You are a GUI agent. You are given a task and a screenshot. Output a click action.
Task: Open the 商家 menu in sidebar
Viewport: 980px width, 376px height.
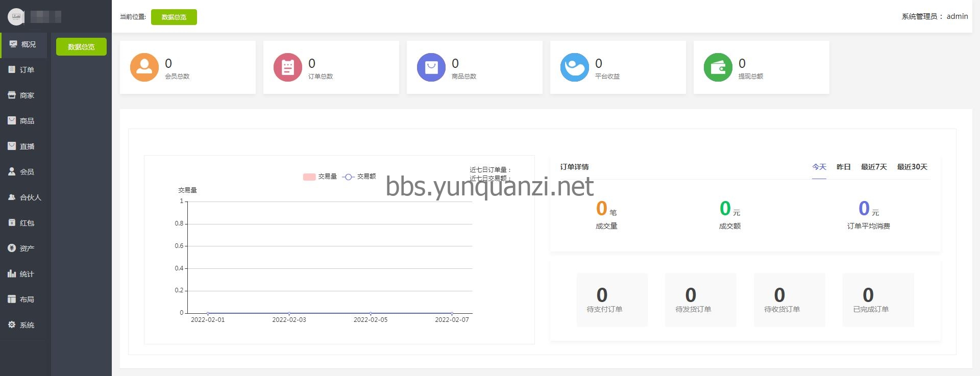(x=27, y=95)
